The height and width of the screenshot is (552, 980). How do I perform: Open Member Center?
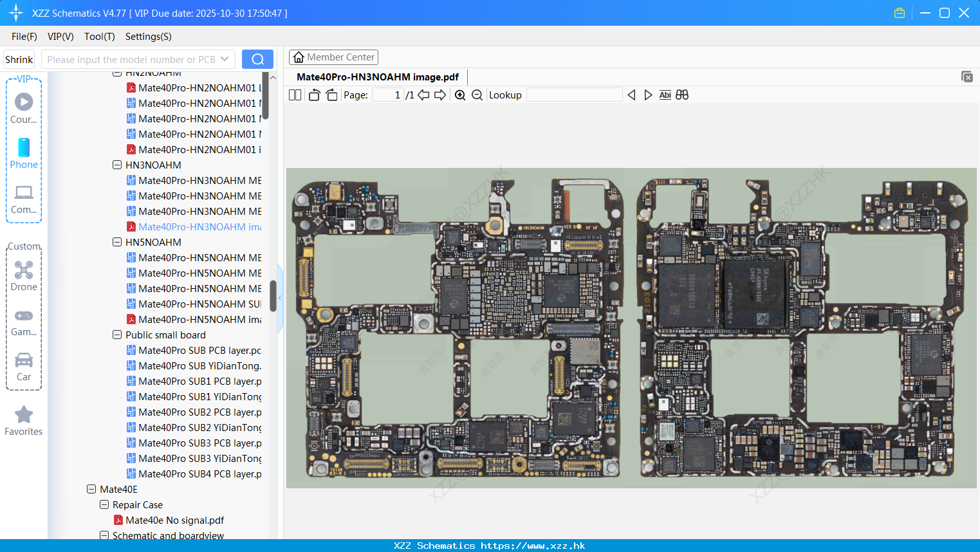coord(333,57)
